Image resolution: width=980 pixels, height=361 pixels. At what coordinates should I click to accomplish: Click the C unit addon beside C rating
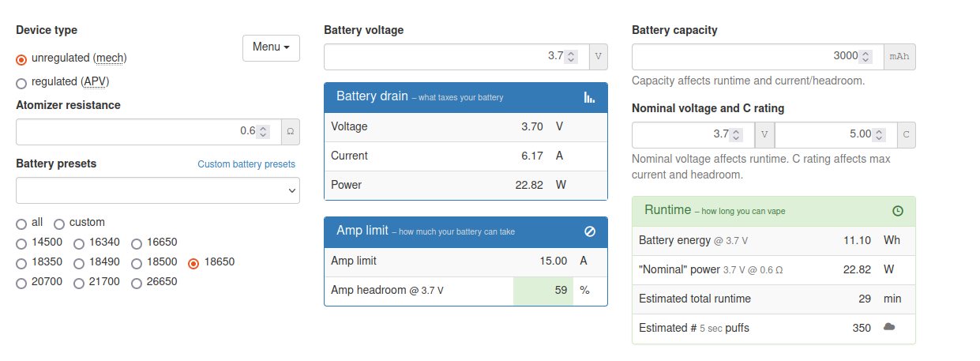[x=907, y=134]
